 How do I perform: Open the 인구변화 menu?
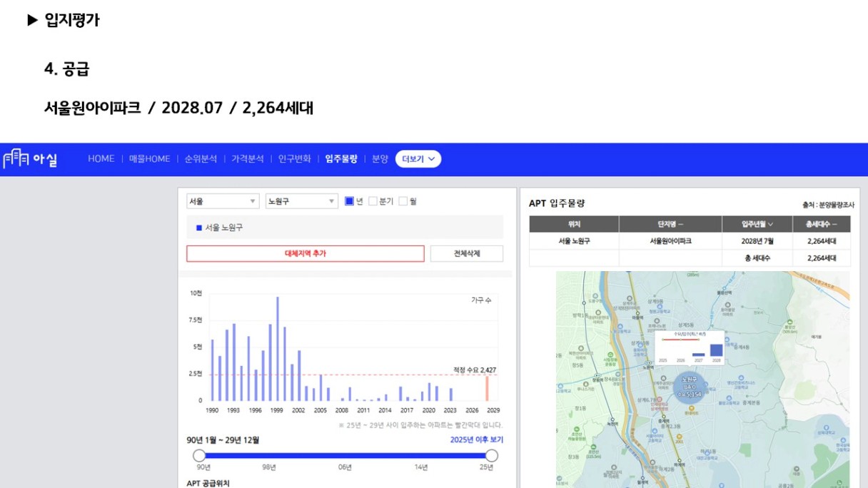295,159
